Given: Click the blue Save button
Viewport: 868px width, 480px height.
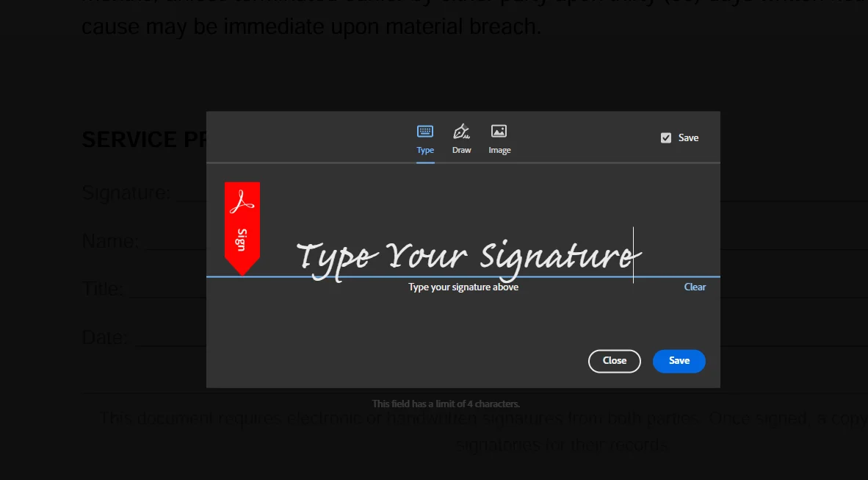Looking at the screenshot, I should click(679, 361).
